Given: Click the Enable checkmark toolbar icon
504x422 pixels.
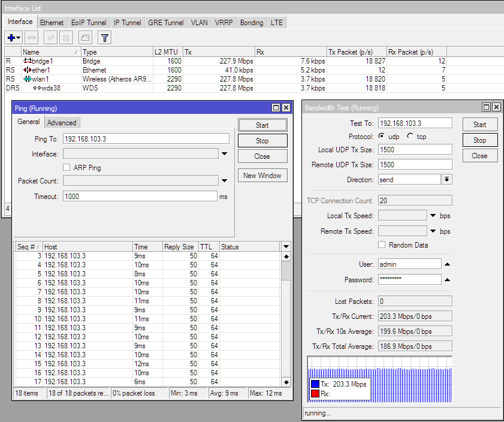Looking at the screenshot, I should click(51, 38).
